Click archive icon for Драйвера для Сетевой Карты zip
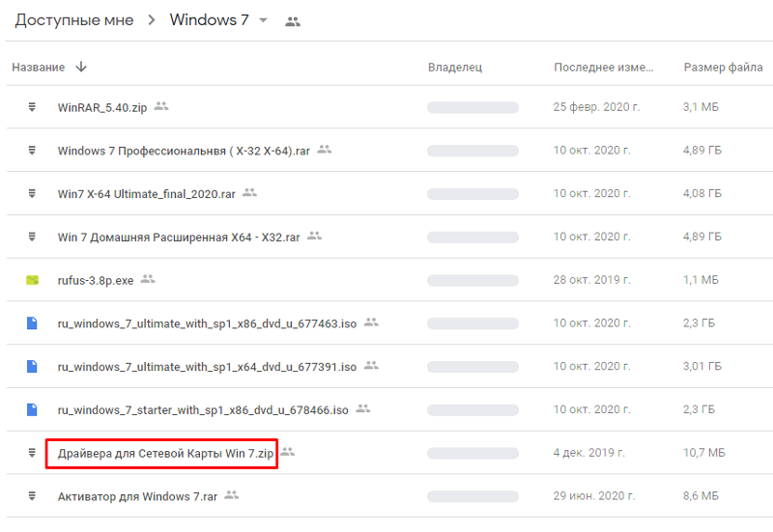 coord(32,453)
